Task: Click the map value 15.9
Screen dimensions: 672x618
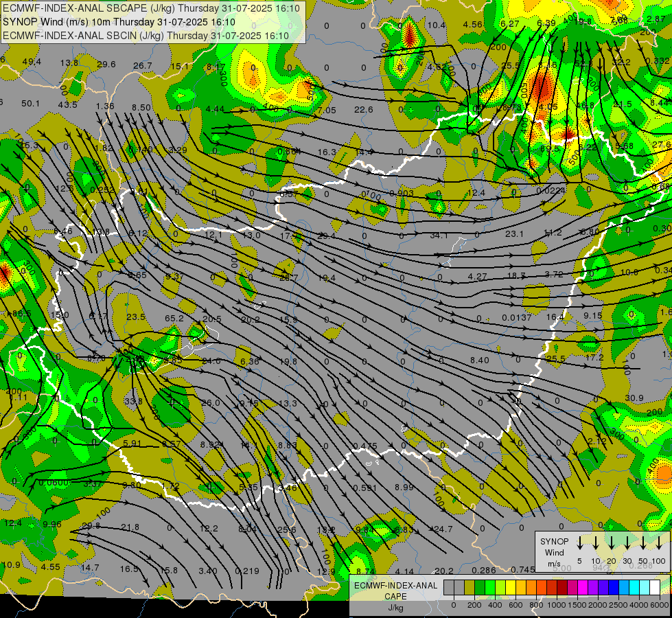Action: click(x=288, y=319)
